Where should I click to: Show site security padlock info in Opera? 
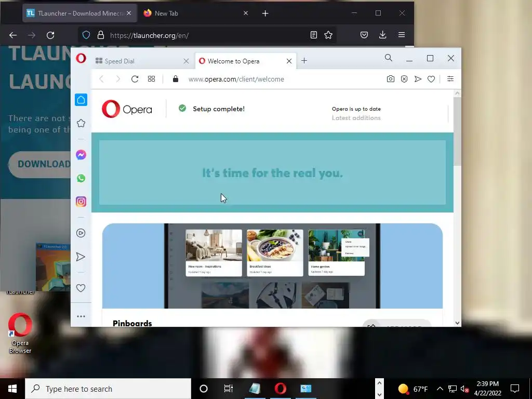(x=176, y=79)
